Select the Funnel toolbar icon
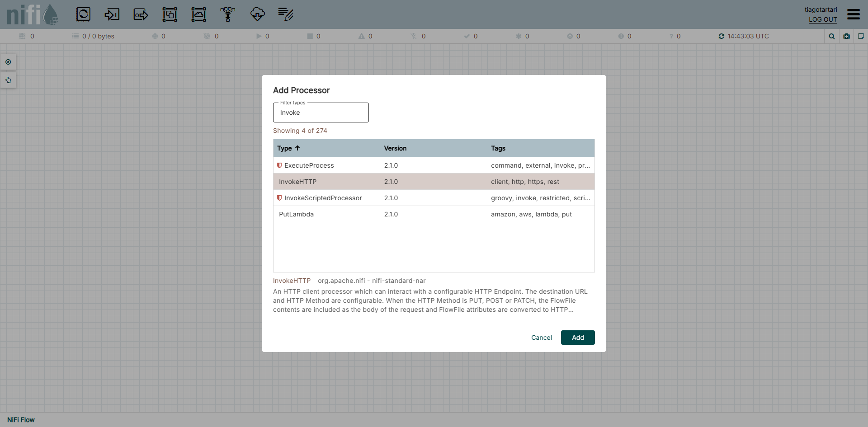868x427 pixels. point(228,14)
